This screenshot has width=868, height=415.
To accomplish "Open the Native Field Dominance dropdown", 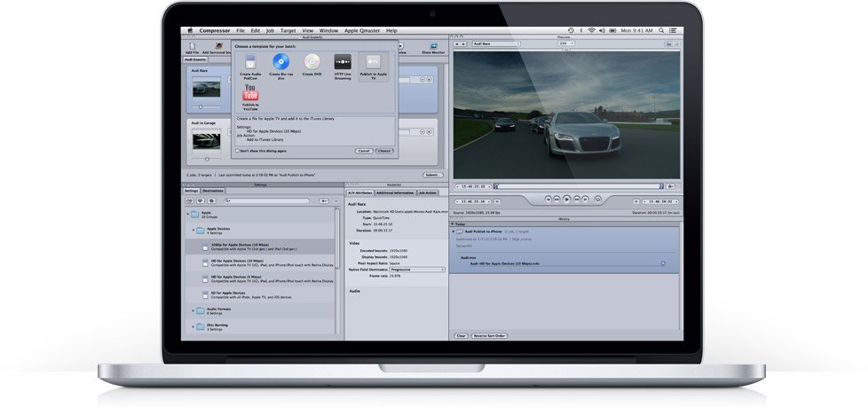I will (x=417, y=270).
